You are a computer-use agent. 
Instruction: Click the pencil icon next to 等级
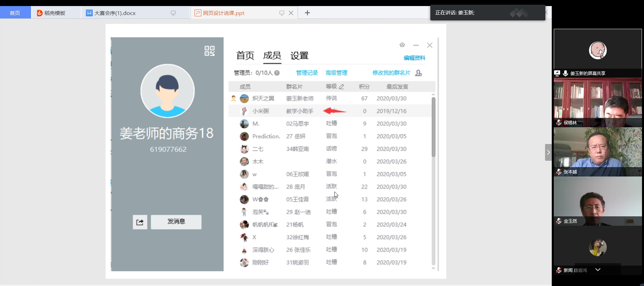[x=341, y=87]
